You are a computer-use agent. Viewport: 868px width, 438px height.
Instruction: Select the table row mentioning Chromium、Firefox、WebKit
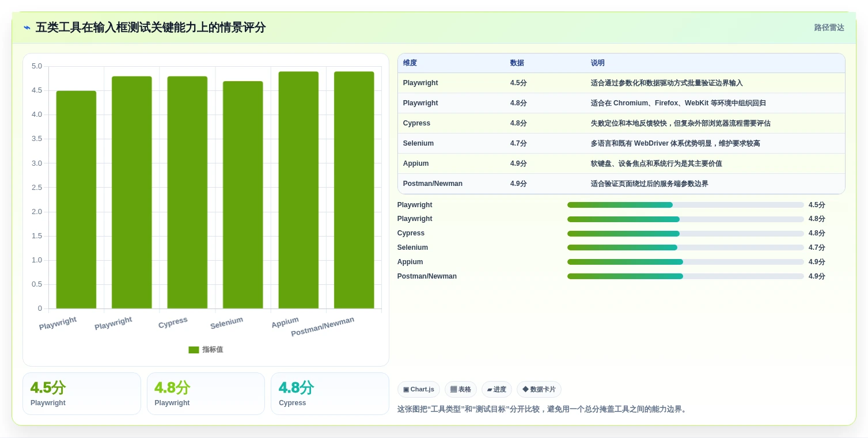(x=621, y=103)
